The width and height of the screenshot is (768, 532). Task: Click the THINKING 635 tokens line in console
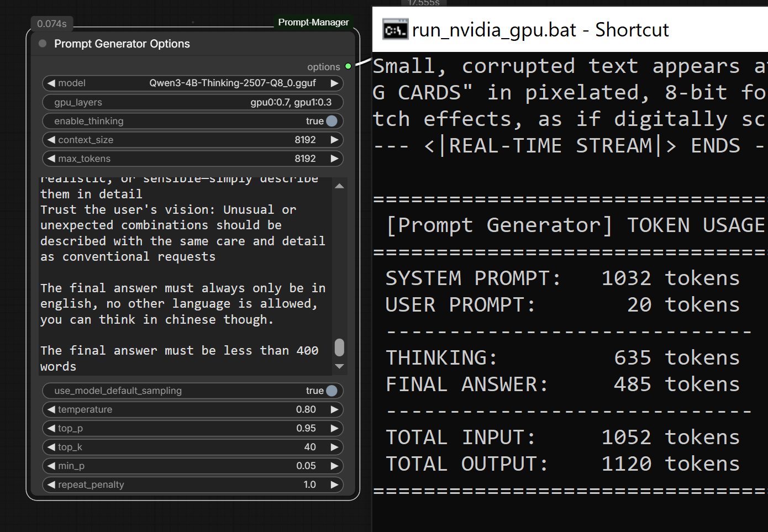562,358
